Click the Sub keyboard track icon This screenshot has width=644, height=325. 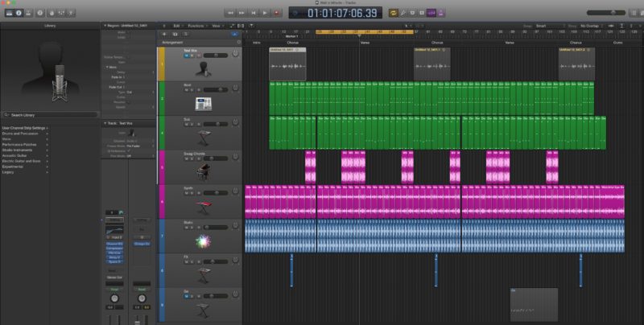pos(204,138)
